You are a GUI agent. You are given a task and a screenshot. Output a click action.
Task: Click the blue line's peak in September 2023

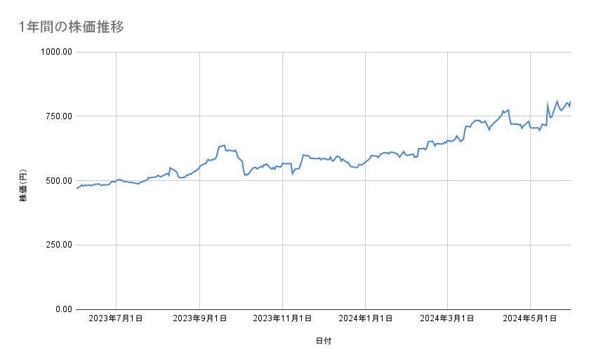[x=223, y=145]
